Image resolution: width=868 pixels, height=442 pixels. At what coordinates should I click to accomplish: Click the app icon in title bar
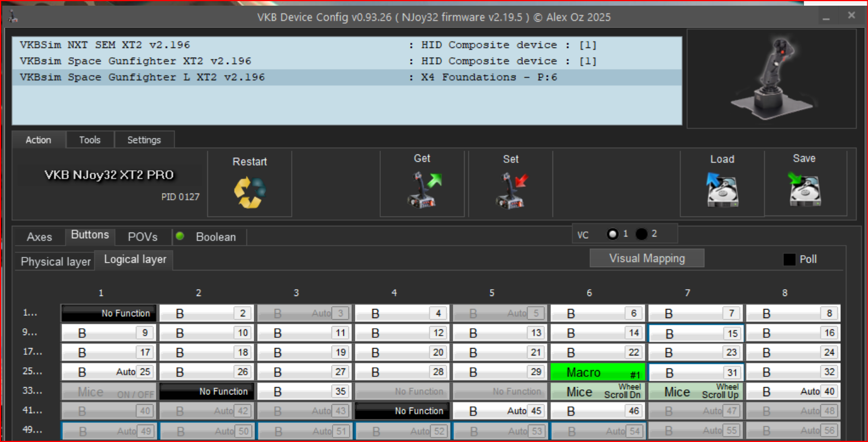(x=12, y=16)
